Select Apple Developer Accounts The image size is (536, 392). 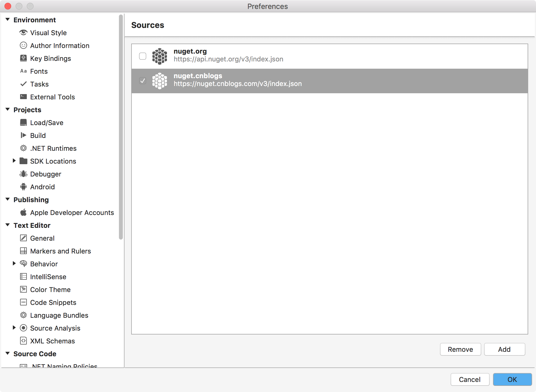[72, 212]
